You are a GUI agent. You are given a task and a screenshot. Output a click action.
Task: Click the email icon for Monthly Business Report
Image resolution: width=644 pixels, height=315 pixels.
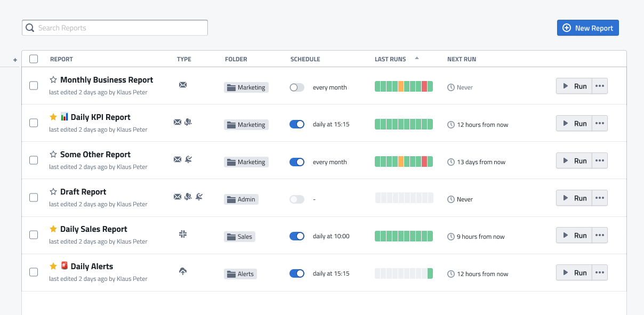click(x=183, y=85)
